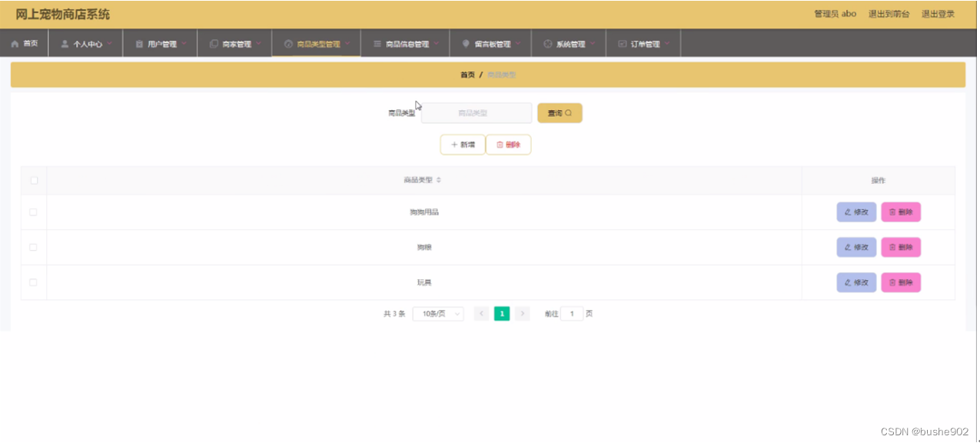Click 首页 in the breadcrumb
Image resolution: width=980 pixels, height=443 pixels.
[x=467, y=74]
